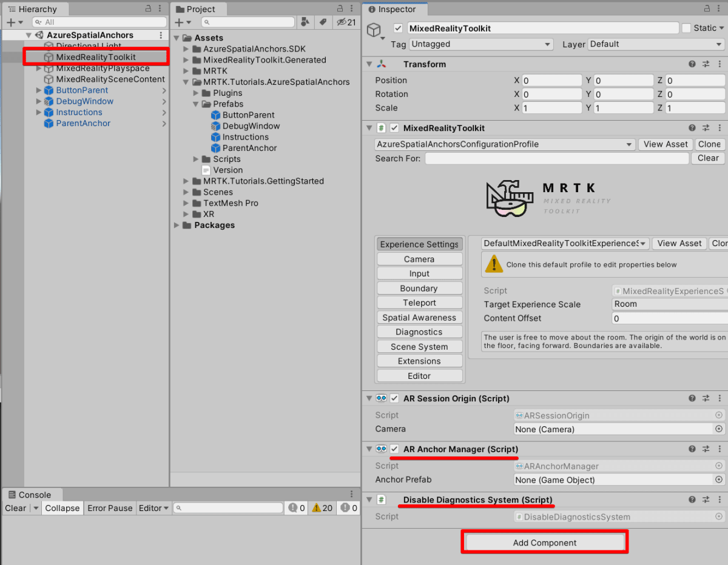Screen dimensions: 728x565
Task: Toggle MixedRealityToolkit component enabled checkbox
Action: point(394,128)
